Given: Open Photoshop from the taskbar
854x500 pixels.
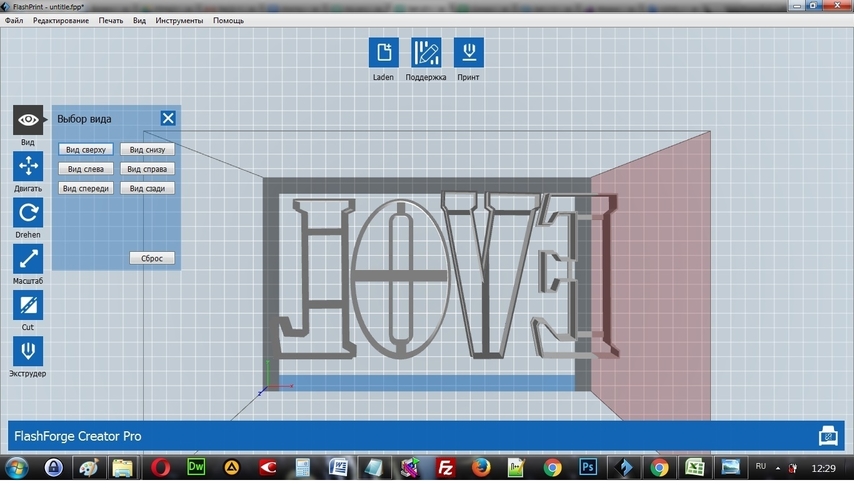Looking at the screenshot, I should pyautogui.click(x=588, y=467).
